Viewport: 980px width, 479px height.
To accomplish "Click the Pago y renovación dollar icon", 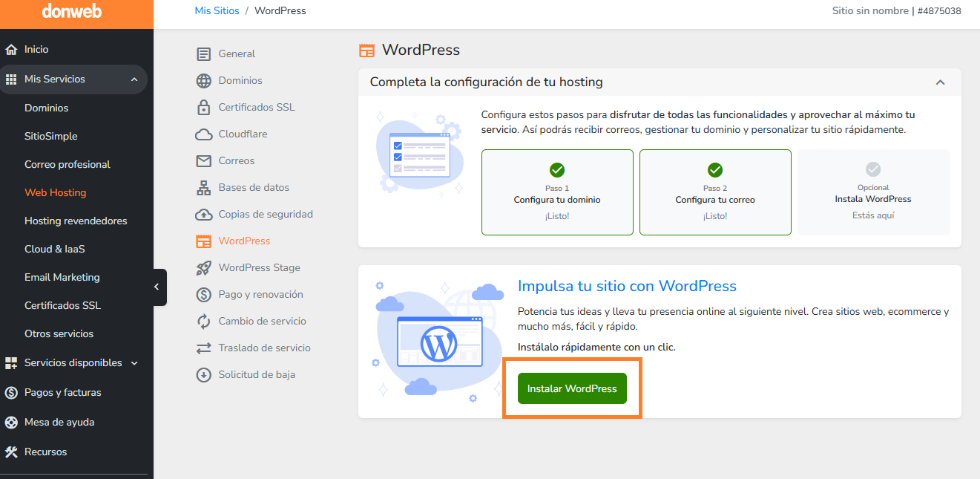I will click(203, 295).
